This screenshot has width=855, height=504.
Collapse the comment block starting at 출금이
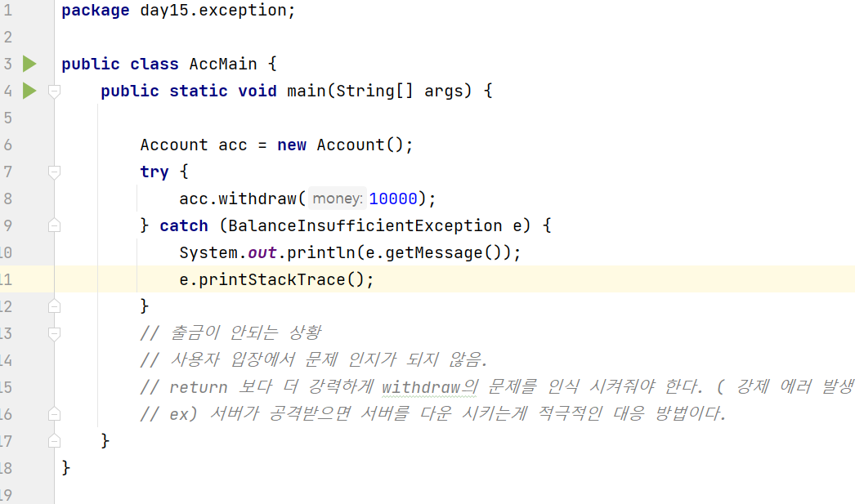click(54, 333)
